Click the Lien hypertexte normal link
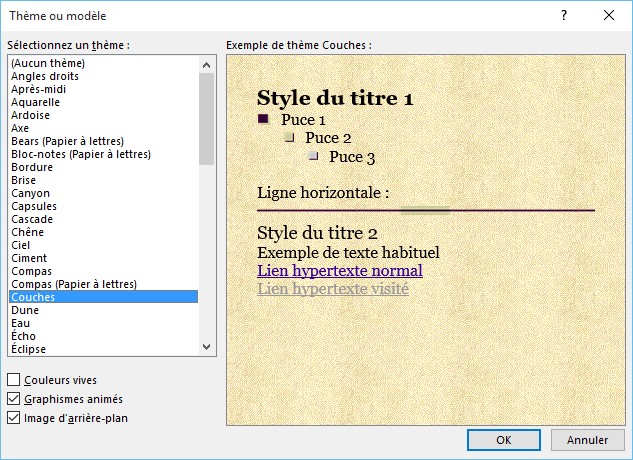Viewport: 633px width, 460px height. 339,271
